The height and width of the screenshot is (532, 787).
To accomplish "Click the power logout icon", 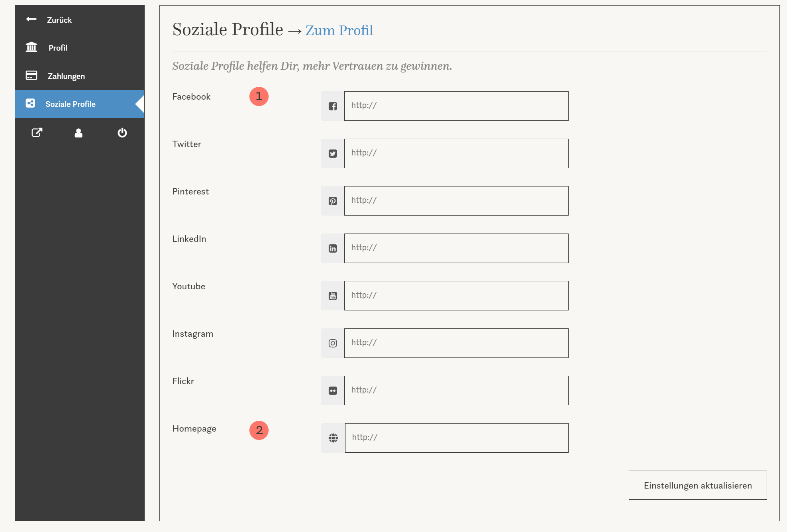I will point(122,133).
